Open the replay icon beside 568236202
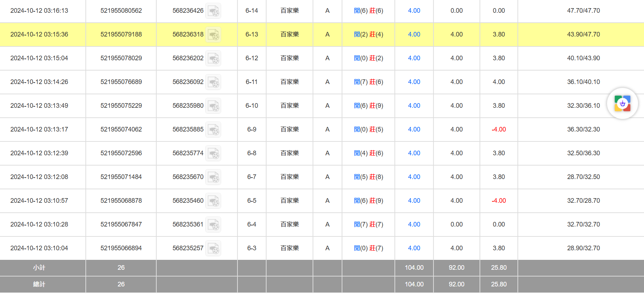The width and height of the screenshot is (644, 296). 213,58
